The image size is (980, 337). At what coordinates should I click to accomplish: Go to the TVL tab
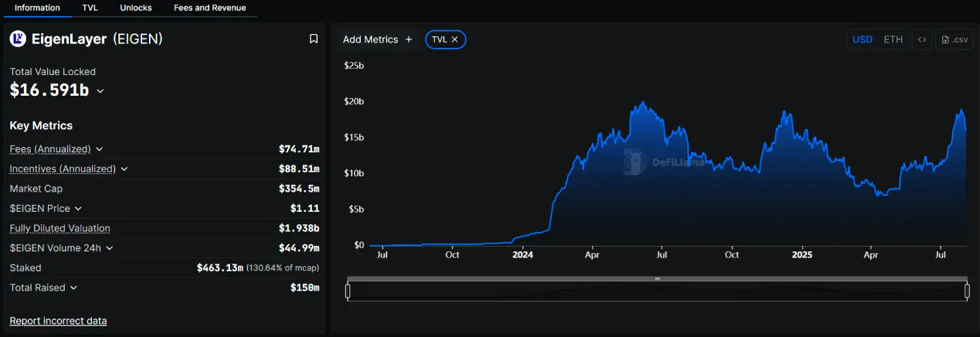[x=90, y=8]
